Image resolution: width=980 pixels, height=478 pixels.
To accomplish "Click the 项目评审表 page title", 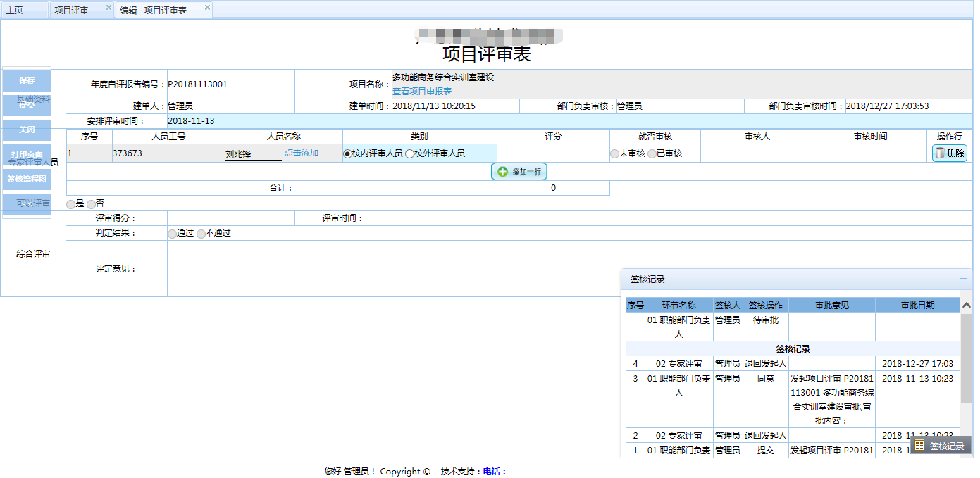I will point(487,54).
